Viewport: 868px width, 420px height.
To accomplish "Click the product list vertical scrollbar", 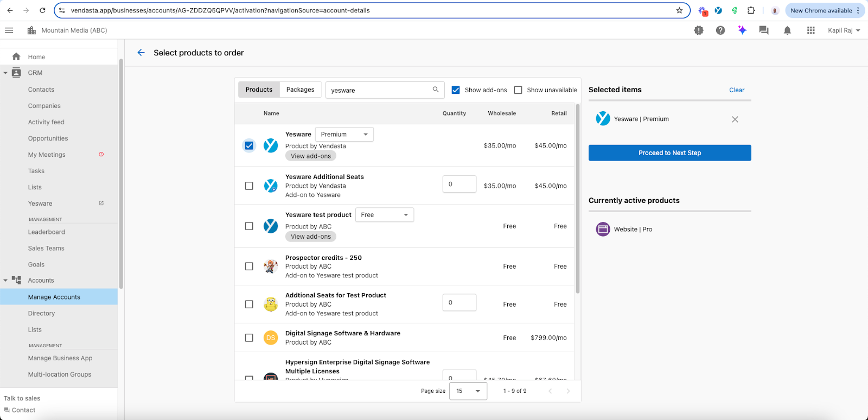I will 578,198.
